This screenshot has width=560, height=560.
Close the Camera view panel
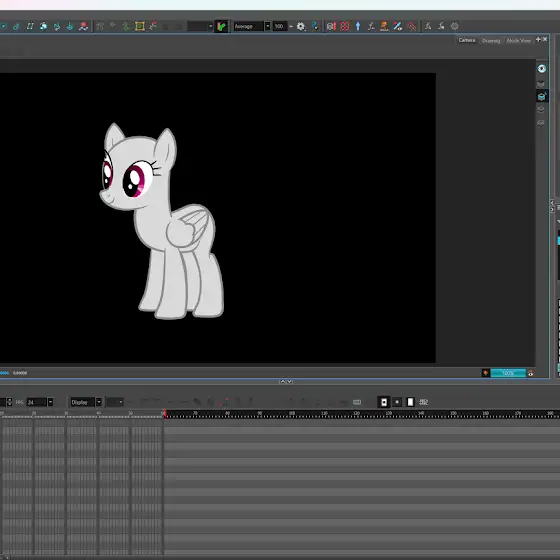(545, 39)
